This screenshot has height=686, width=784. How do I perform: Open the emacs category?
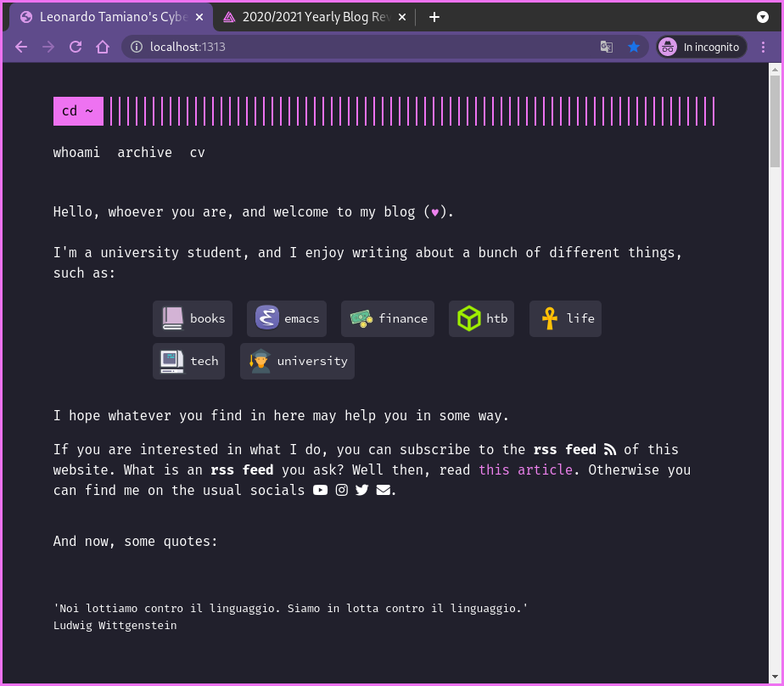coord(287,318)
